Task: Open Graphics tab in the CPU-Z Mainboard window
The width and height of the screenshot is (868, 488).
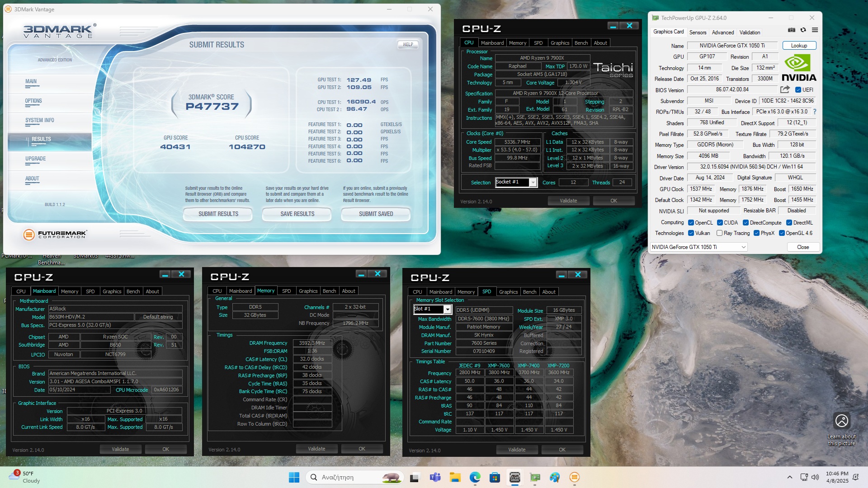Action: click(x=112, y=291)
